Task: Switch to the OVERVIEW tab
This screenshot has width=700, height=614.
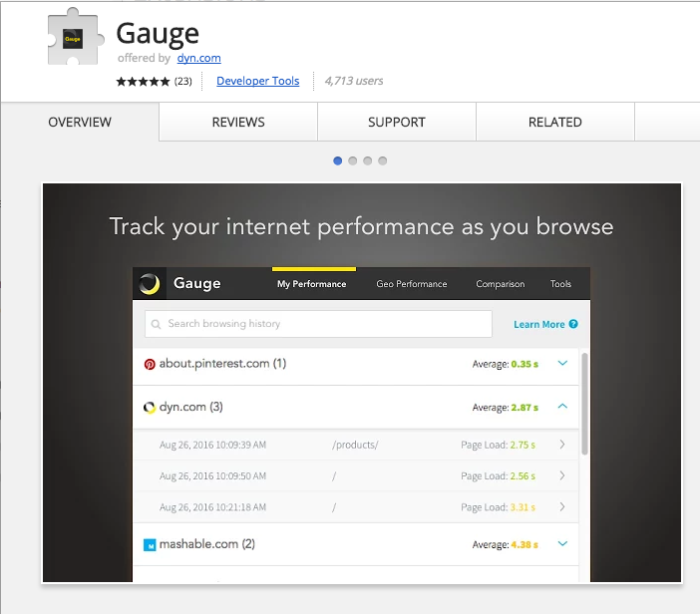Action: coord(80,122)
